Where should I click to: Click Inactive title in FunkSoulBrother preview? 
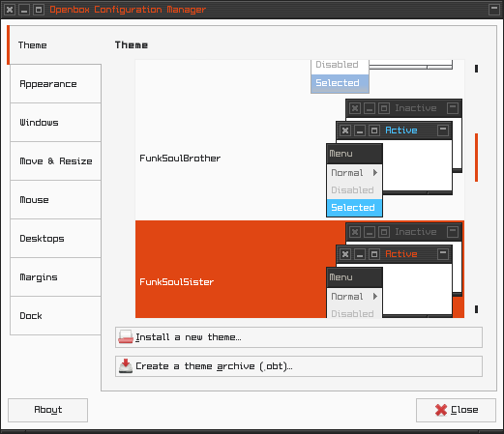coord(416,108)
